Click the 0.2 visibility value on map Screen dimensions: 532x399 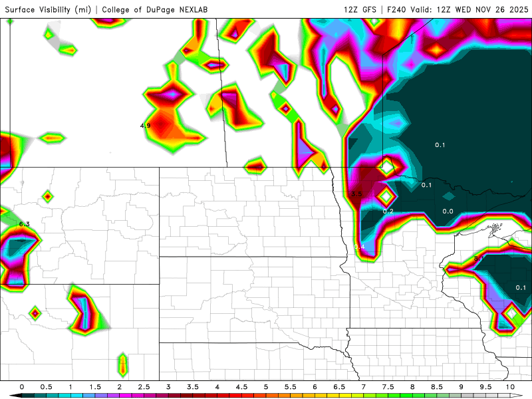click(388, 211)
